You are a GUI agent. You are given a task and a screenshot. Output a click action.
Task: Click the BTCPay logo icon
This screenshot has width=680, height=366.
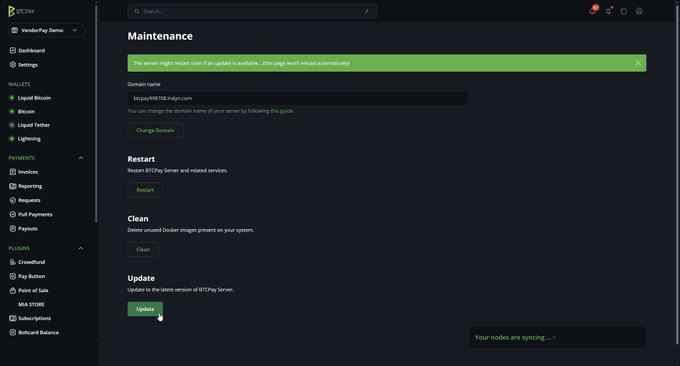[11, 11]
